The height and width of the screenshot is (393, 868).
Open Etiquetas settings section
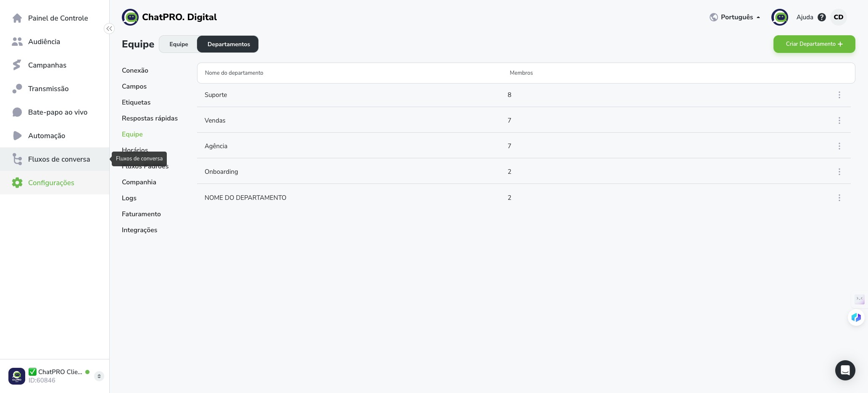pos(136,102)
